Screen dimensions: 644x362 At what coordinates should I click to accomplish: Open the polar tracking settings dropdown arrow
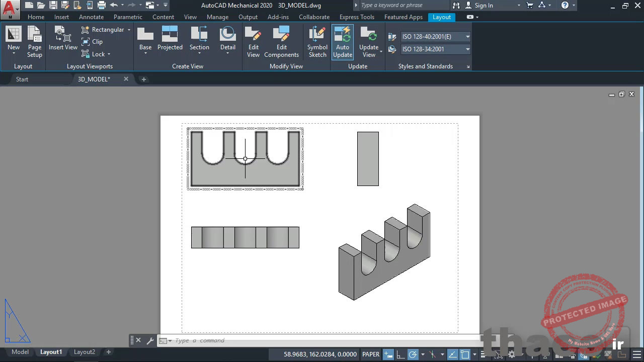coord(423,354)
